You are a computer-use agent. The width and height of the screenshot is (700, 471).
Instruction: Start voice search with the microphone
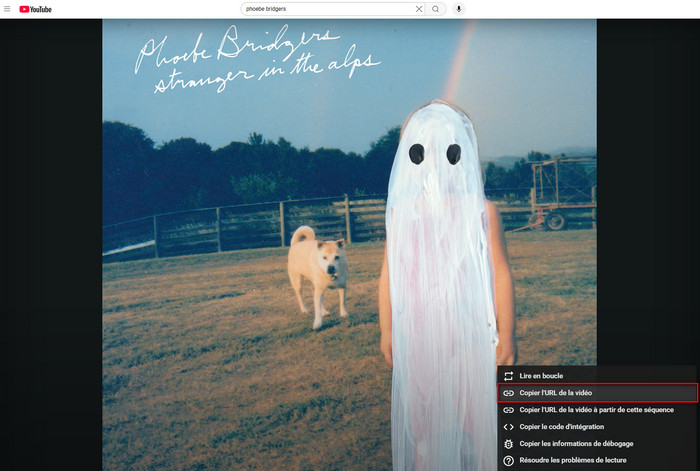[459, 9]
